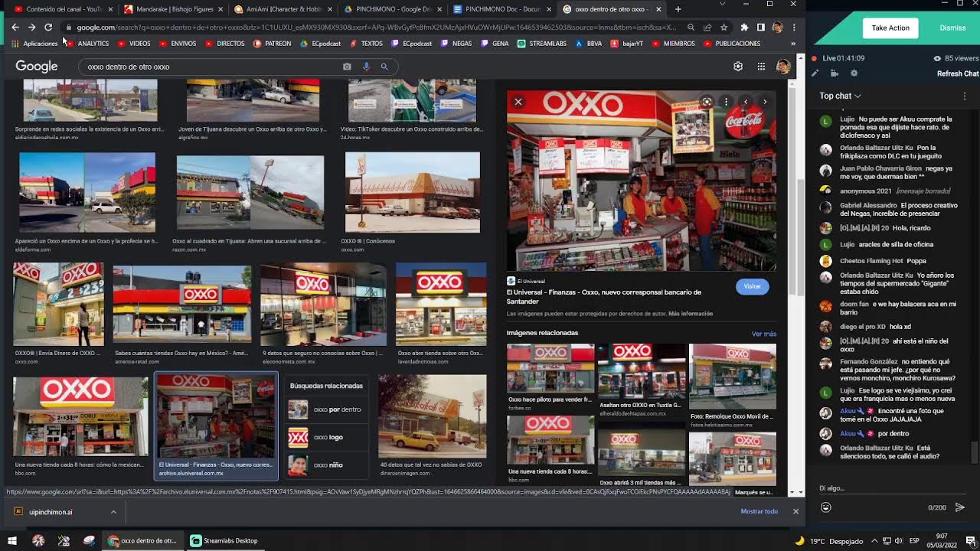Open the PATREON bookmark
980x551 pixels.
pyautogui.click(x=272, y=44)
